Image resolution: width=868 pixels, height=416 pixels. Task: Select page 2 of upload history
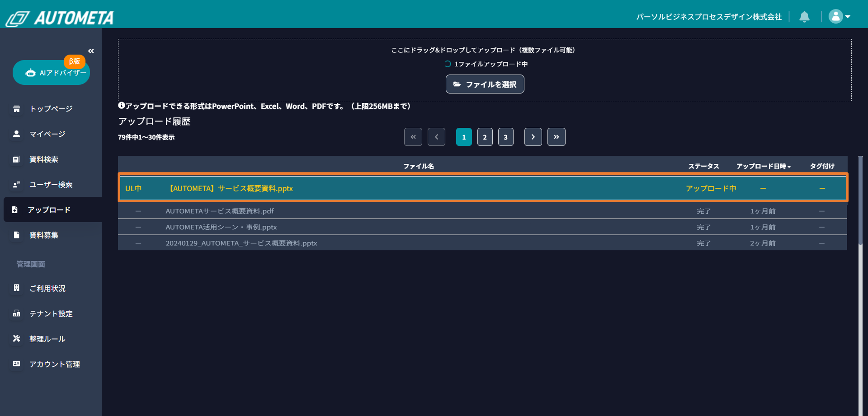coord(485,137)
